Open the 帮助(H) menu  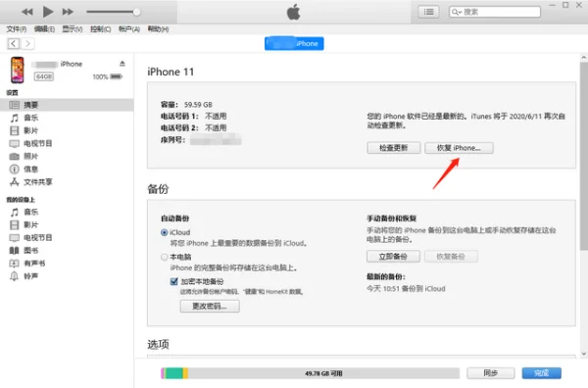pyautogui.click(x=158, y=28)
